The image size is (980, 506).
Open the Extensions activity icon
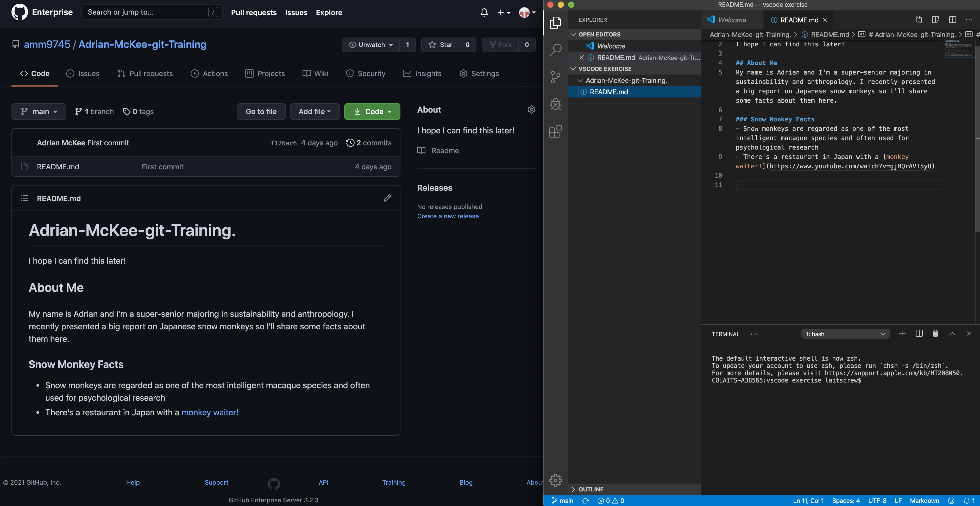[x=555, y=131]
